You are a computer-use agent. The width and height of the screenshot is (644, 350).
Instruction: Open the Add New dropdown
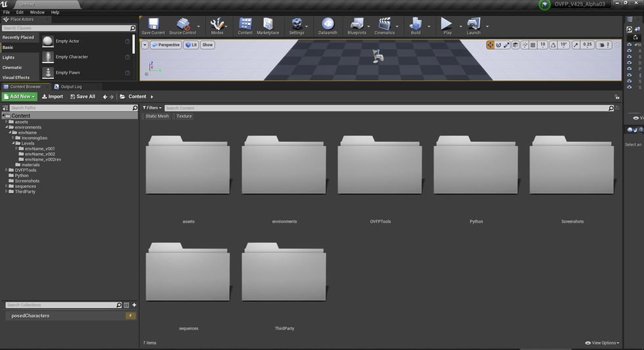click(19, 97)
